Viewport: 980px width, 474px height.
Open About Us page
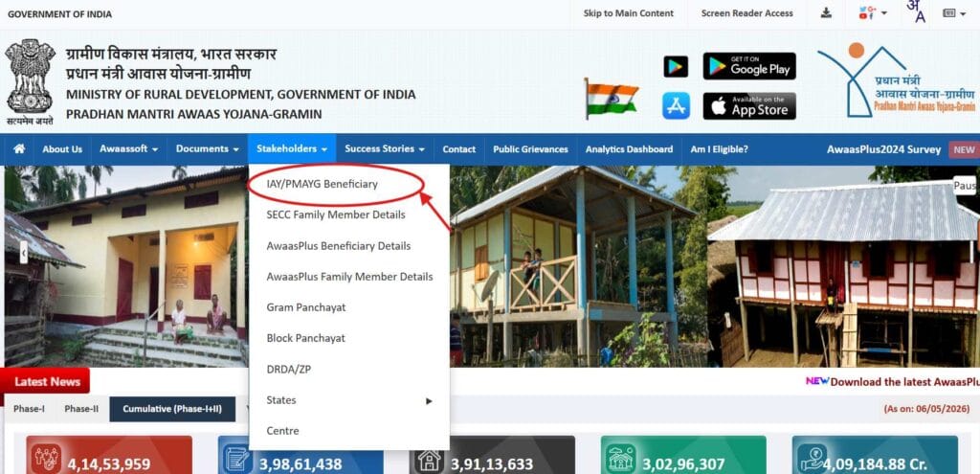pos(62,149)
